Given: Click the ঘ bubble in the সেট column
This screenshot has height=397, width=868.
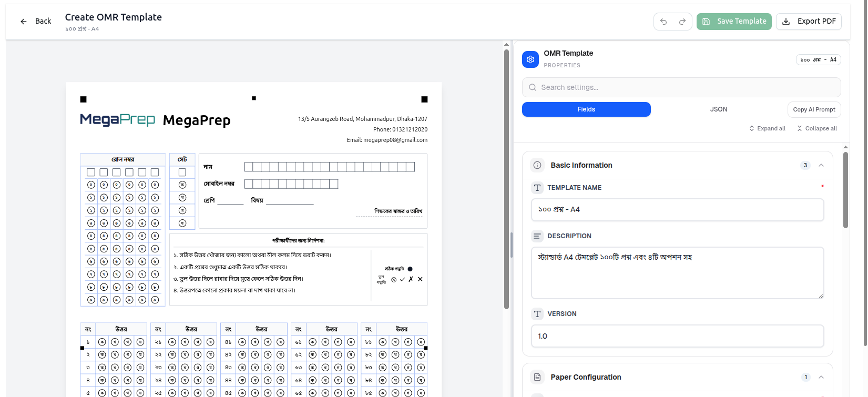Looking at the screenshot, I should [x=182, y=223].
